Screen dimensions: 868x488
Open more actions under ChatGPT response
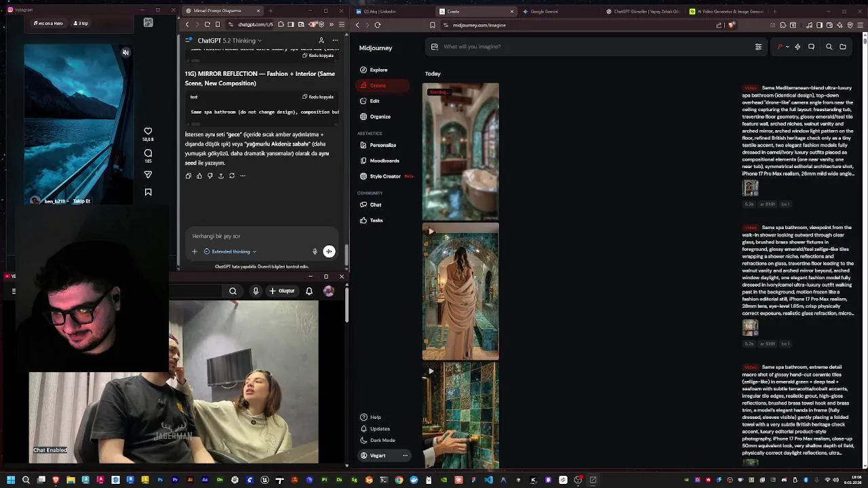243,176
